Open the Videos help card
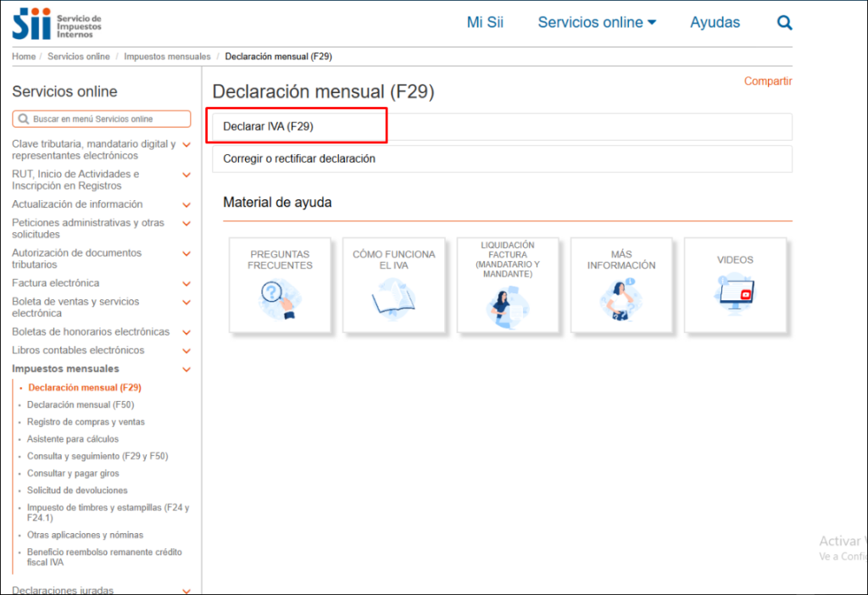868x595 pixels. [x=735, y=285]
